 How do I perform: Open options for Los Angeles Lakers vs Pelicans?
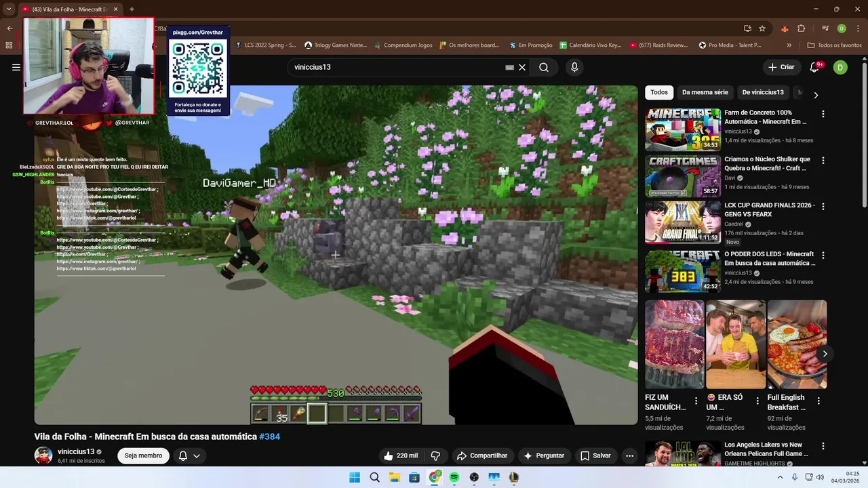click(823, 447)
